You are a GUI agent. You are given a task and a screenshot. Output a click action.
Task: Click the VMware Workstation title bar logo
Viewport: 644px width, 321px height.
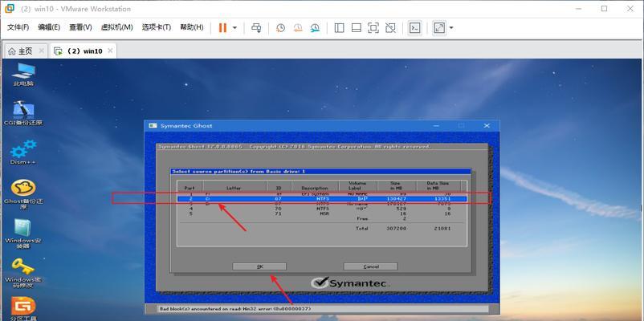click(10, 9)
